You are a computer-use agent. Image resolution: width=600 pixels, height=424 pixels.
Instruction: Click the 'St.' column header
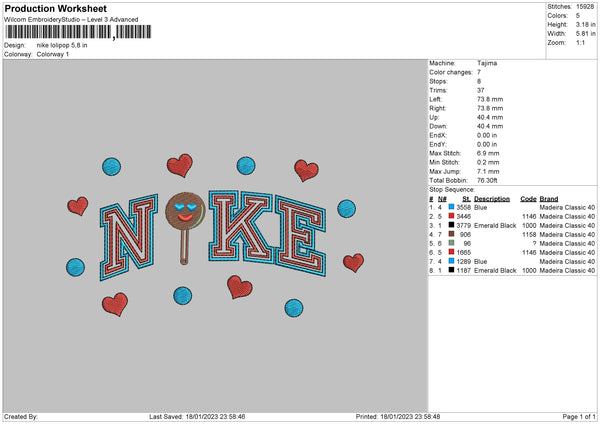click(x=466, y=199)
